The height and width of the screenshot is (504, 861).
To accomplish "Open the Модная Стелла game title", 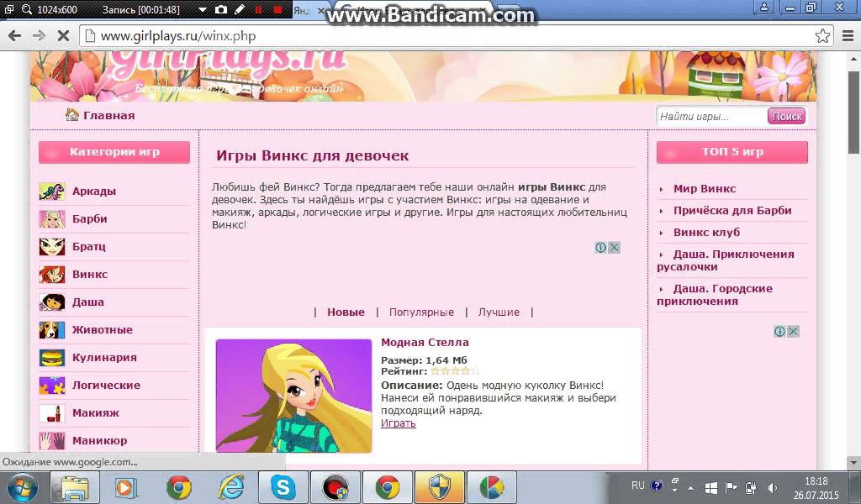I will 425,342.
